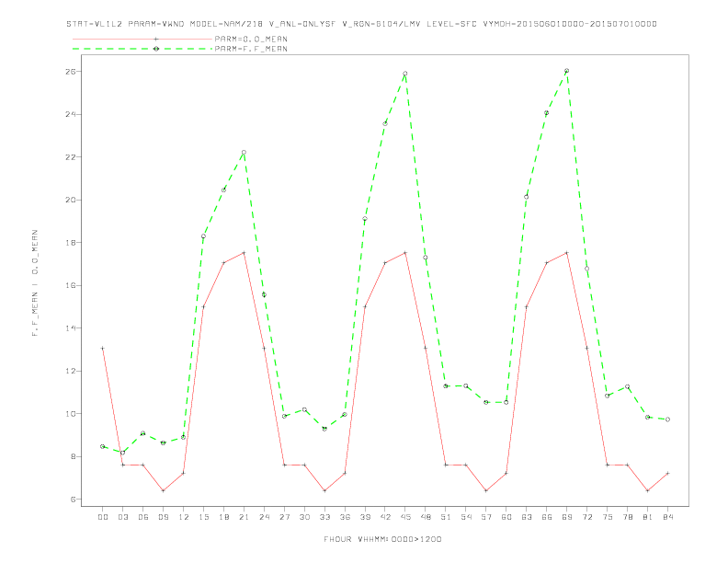
Task: Click x-axis tick label 39
Action: (365, 517)
